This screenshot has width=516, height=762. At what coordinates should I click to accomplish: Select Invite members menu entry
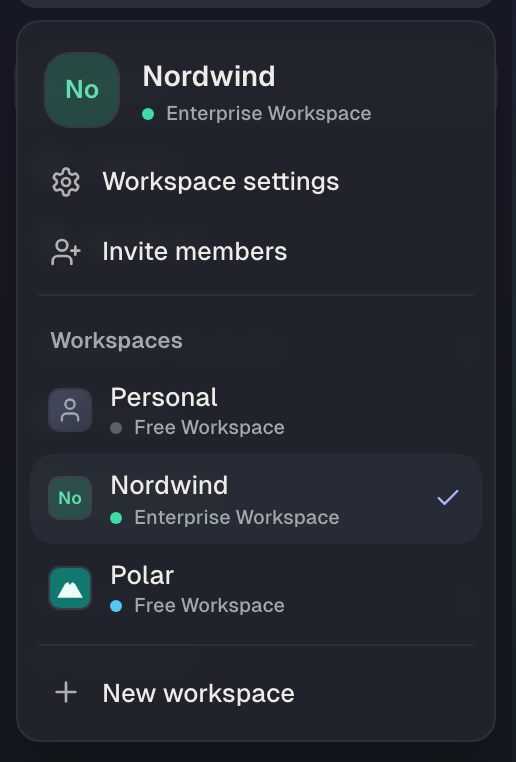pos(256,251)
